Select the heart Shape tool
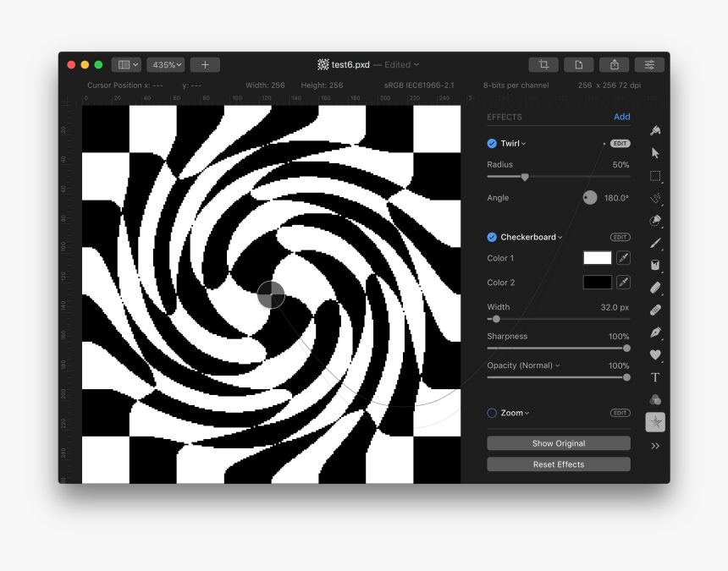This screenshot has height=571, width=728. pos(655,356)
